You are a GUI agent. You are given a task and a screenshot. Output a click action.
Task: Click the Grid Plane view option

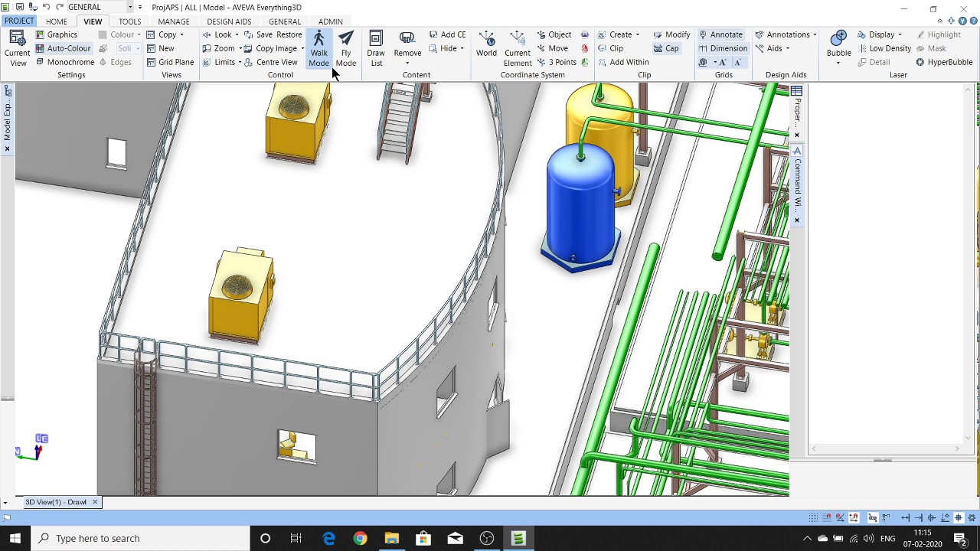click(x=170, y=62)
